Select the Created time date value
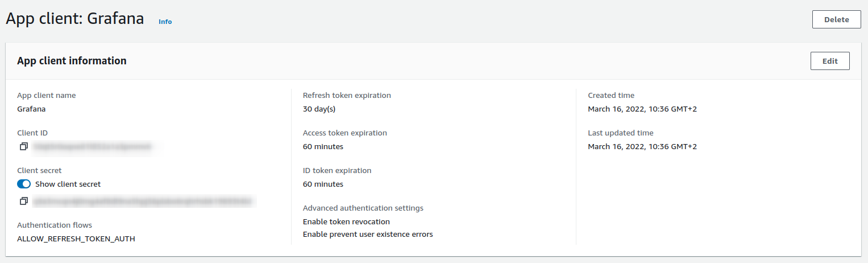 [x=642, y=109]
